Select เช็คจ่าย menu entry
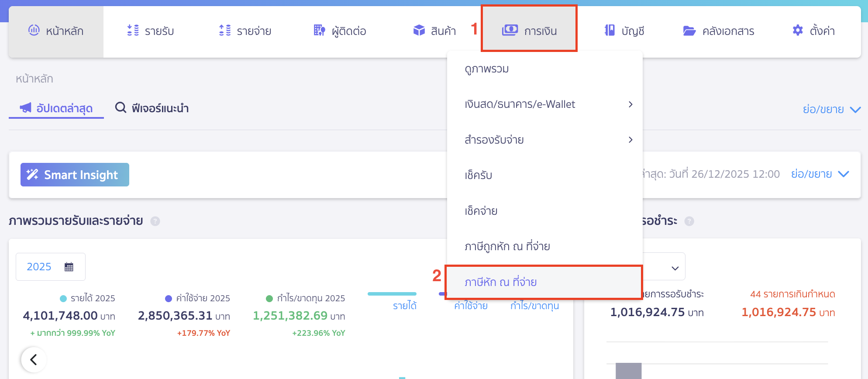 point(545,211)
